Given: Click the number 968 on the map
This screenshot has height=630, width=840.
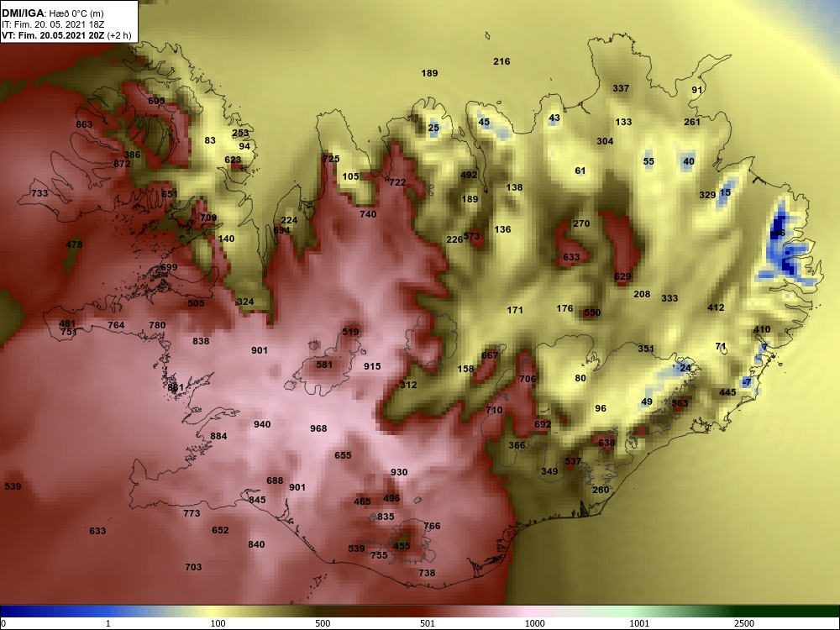Looking at the screenshot, I should 318,428.
